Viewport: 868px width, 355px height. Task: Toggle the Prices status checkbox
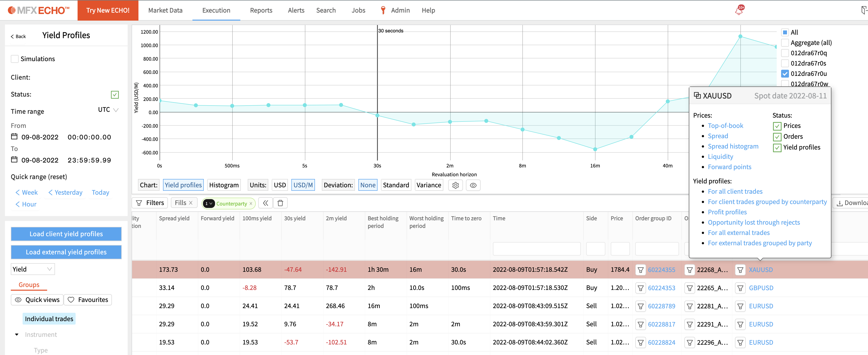click(777, 126)
